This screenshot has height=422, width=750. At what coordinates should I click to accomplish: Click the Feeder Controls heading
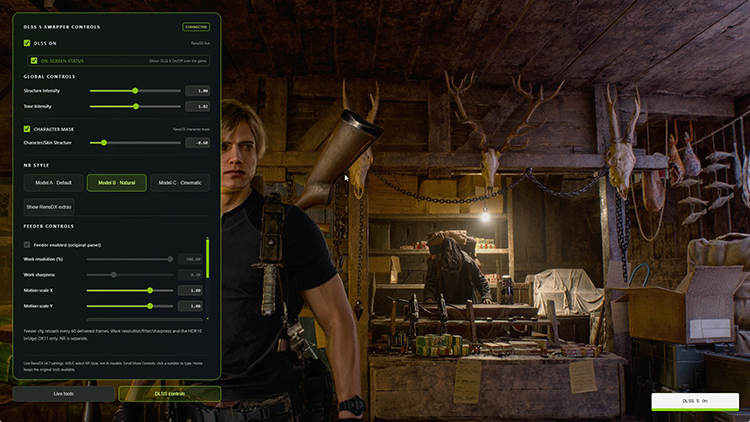pyautogui.click(x=49, y=226)
